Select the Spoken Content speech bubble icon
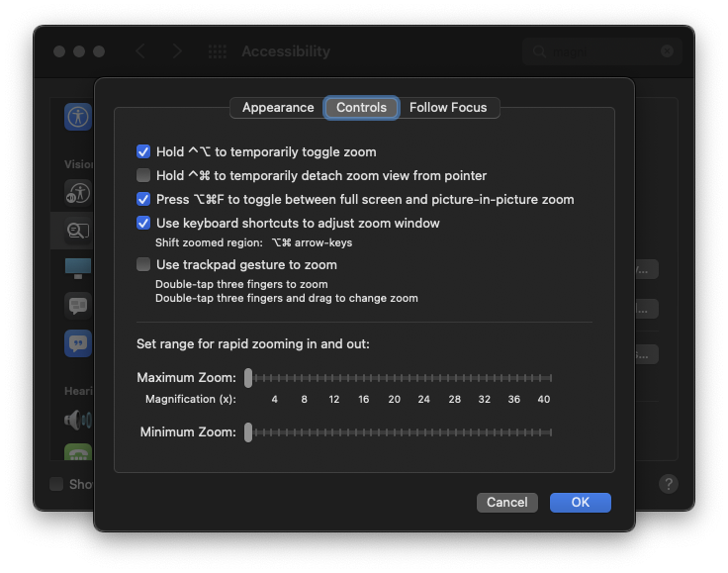 (x=78, y=306)
